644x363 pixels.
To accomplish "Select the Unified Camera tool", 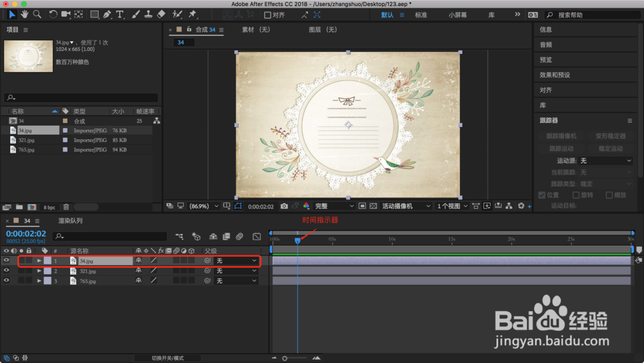I will [65, 14].
